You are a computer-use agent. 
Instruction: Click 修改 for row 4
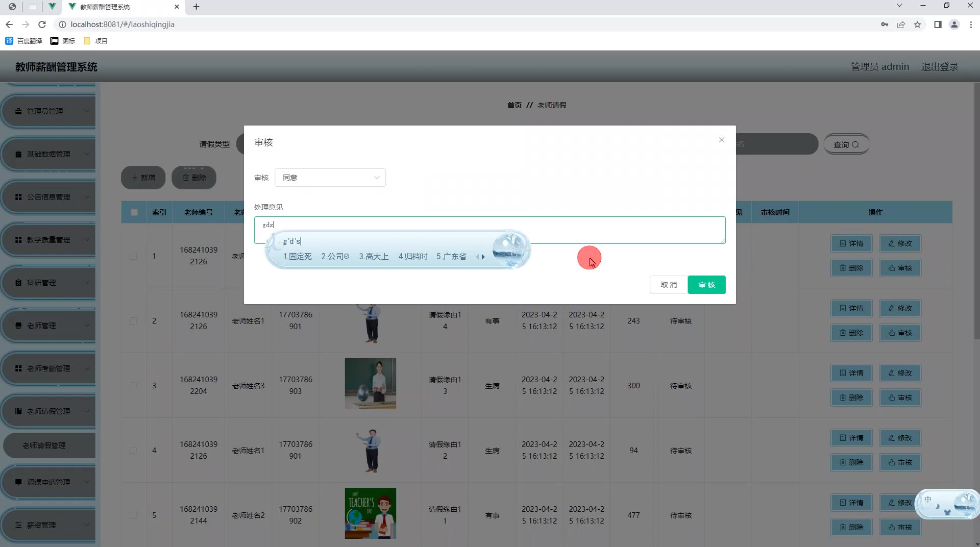point(900,438)
